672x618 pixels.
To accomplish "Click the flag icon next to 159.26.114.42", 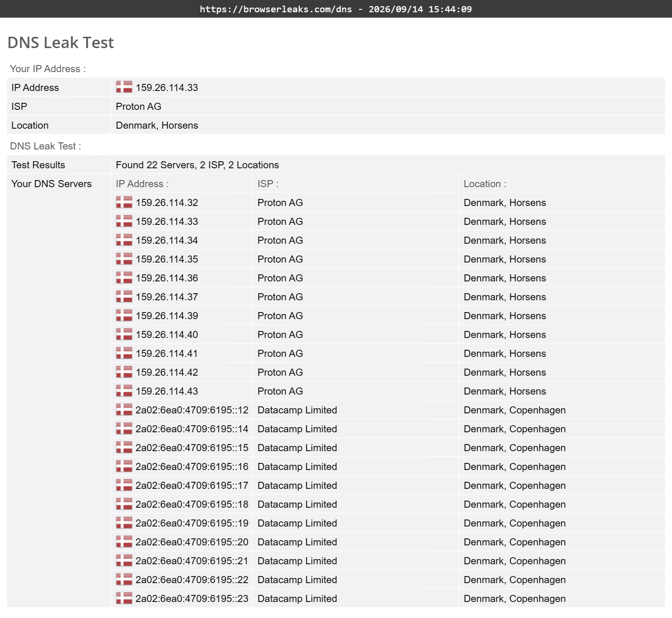I will click(x=124, y=371).
